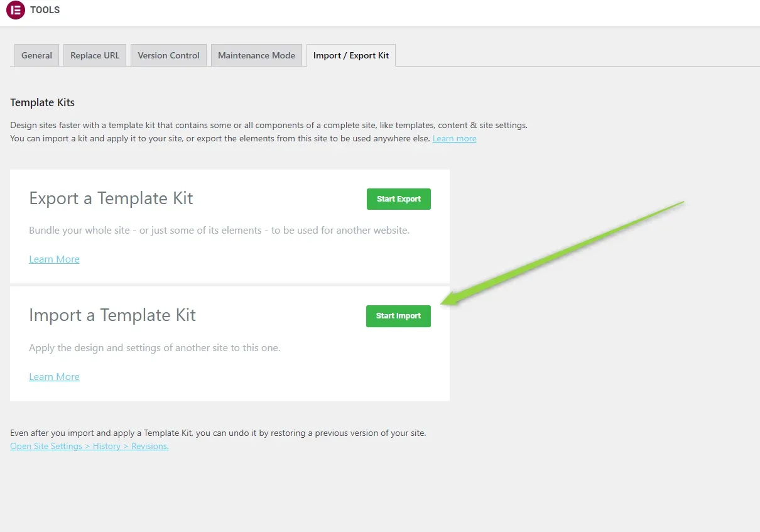
Task: Click the 'Apply the design and settings' text
Action: [x=155, y=348]
